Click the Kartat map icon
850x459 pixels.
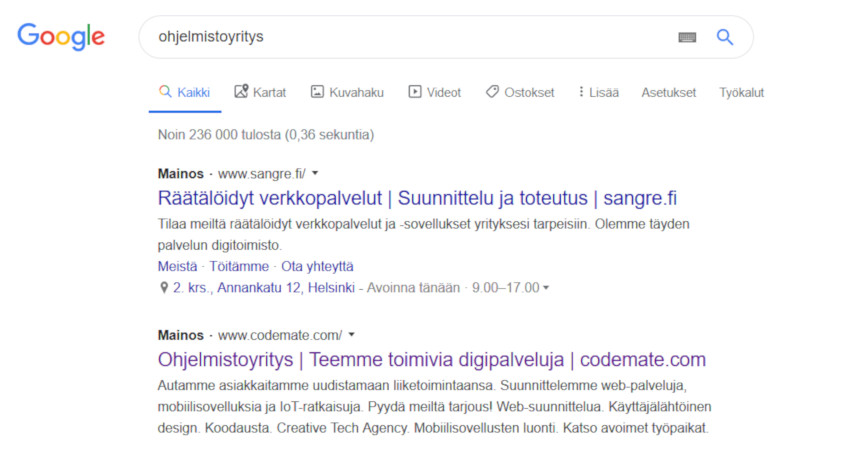pyautogui.click(x=241, y=92)
